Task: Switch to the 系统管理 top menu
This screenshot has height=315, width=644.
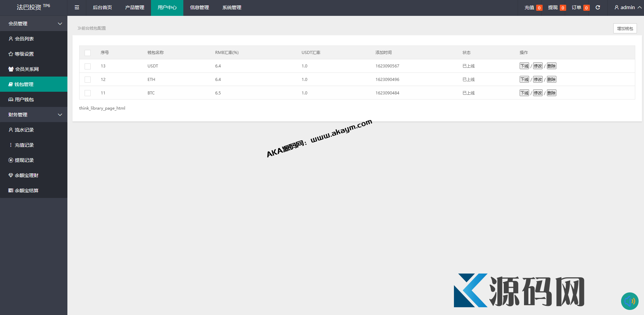Action: [x=232, y=7]
